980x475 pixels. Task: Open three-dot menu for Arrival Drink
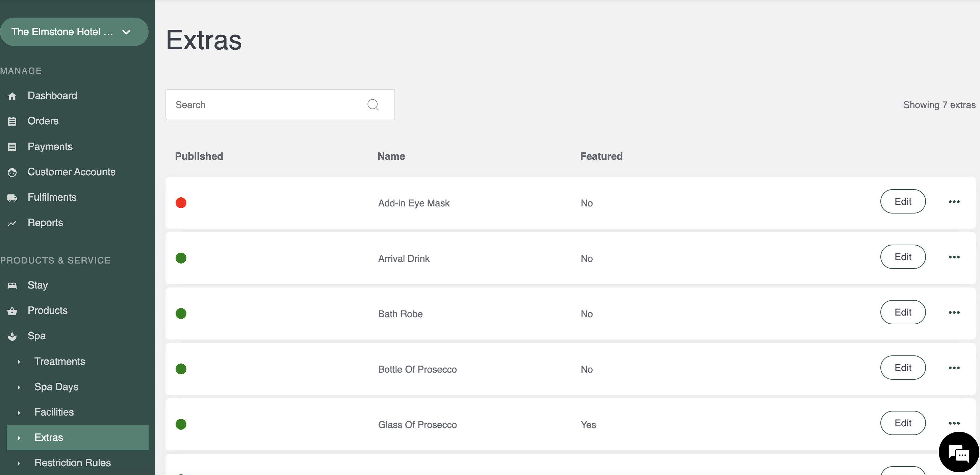[954, 257]
